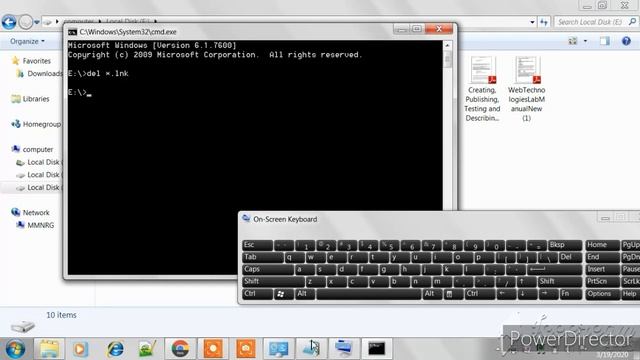
Task: Click Ctrl key beside the Windows key
Action: [258, 294]
